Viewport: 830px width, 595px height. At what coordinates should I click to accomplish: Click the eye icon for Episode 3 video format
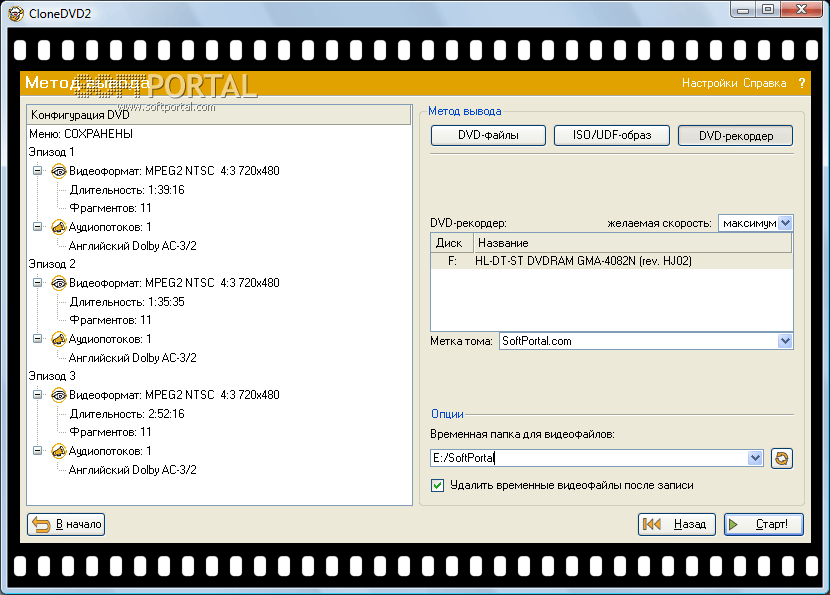[x=59, y=395]
